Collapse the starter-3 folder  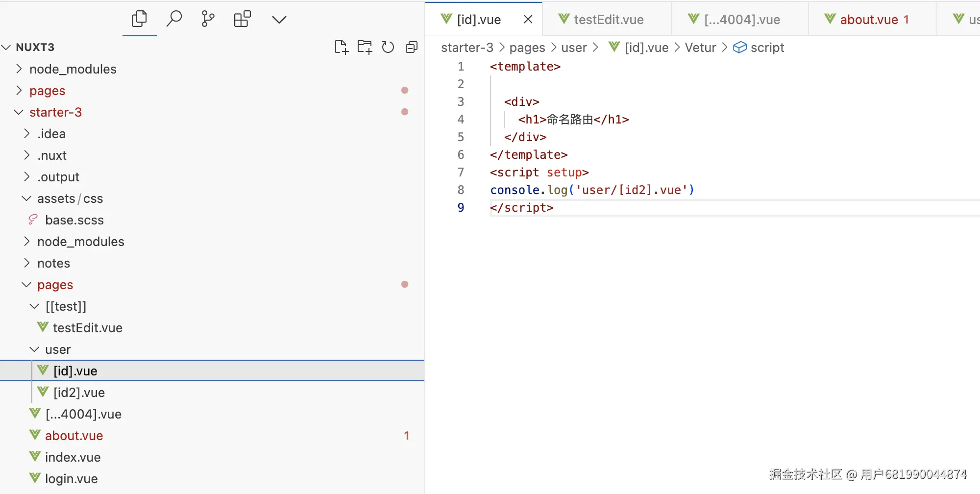[x=19, y=112]
